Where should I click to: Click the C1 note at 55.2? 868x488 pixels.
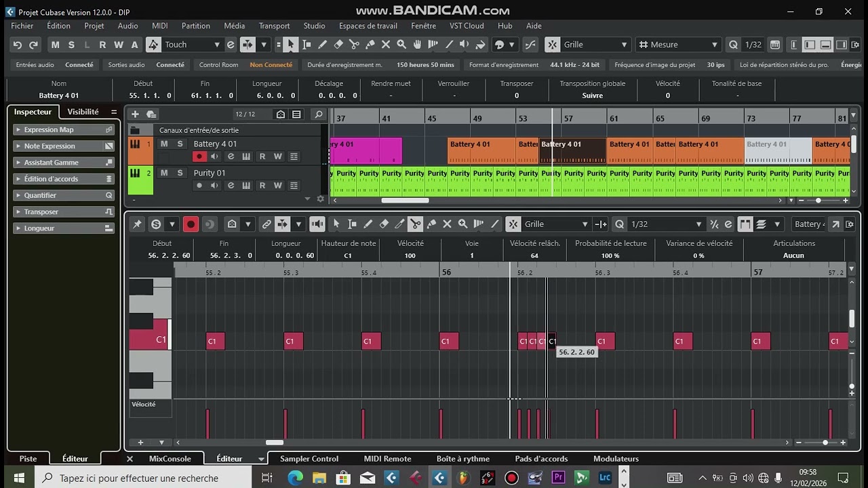point(215,341)
